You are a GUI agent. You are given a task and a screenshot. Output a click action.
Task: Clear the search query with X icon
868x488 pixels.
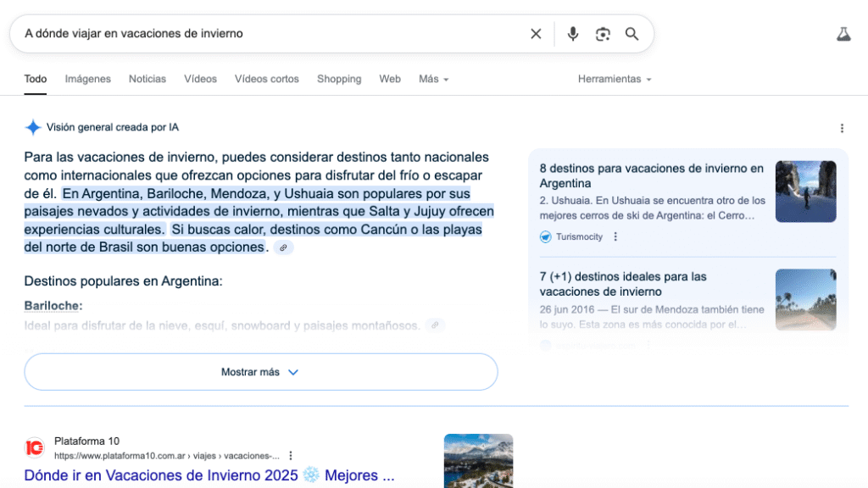[536, 34]
